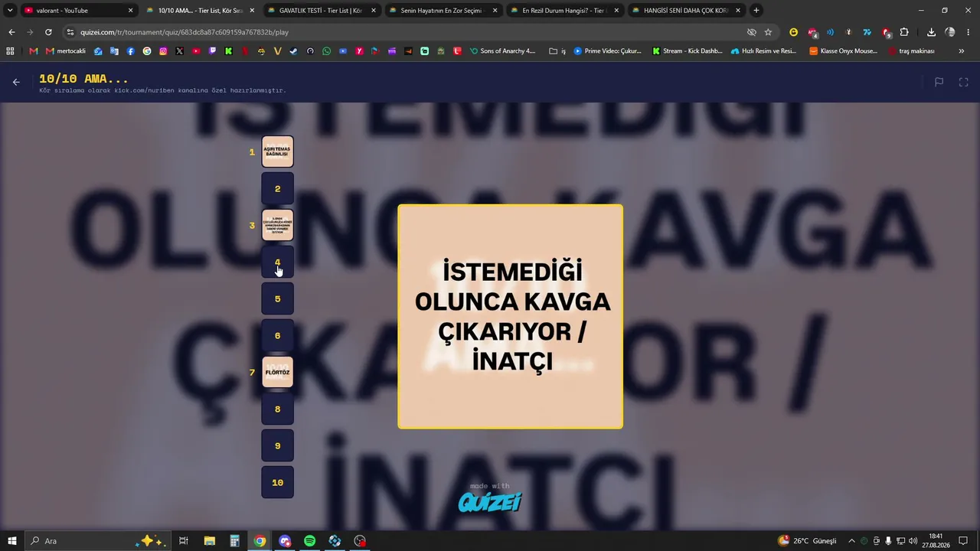Place the card in slot 5

point(277,298)
